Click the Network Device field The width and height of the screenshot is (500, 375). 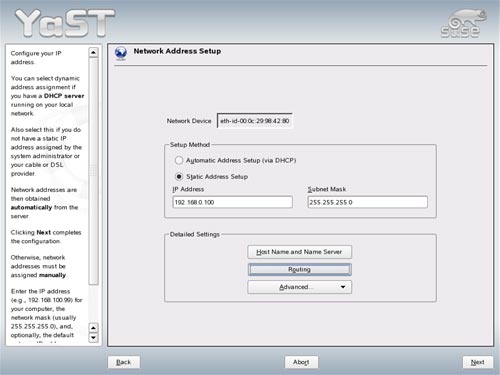[255, 121]
